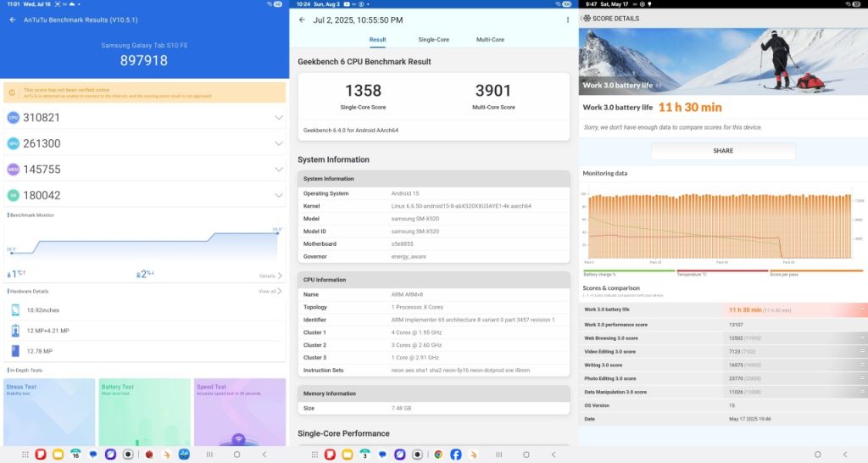Open Samsung Internet icon in AnTuTu screen taskbar
The image size is (868, 463).
click(x=111, y=455)
